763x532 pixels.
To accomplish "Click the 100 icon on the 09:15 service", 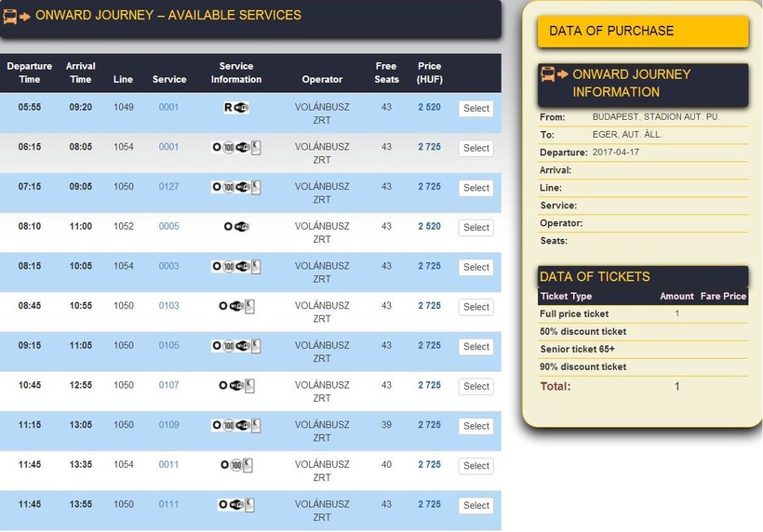I will [x=229, y=346].
